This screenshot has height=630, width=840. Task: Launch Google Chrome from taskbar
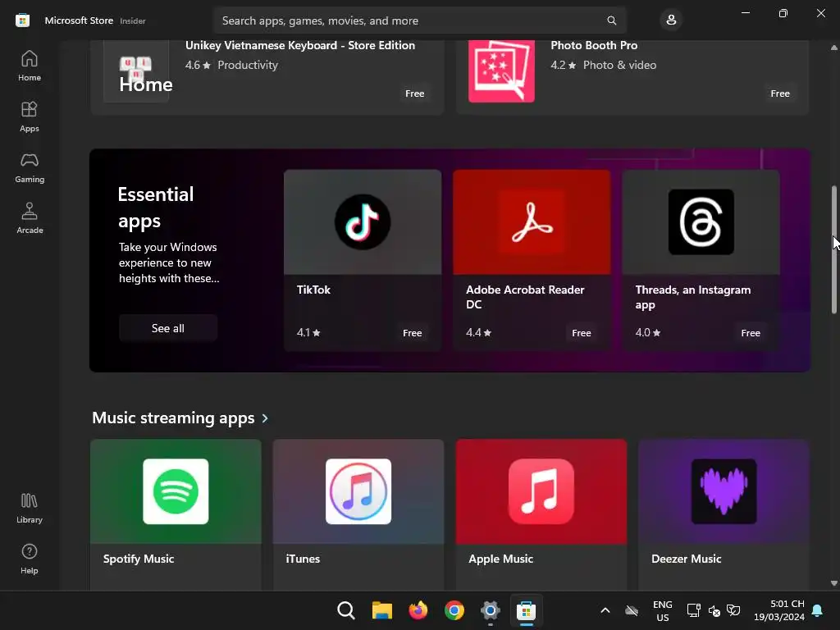tap(454, 610)
